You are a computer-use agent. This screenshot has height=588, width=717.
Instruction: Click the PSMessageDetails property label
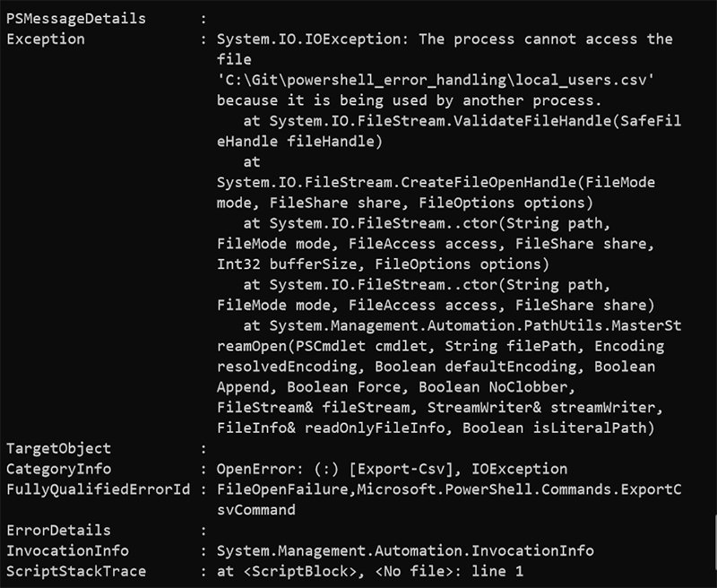pos(76,18)
